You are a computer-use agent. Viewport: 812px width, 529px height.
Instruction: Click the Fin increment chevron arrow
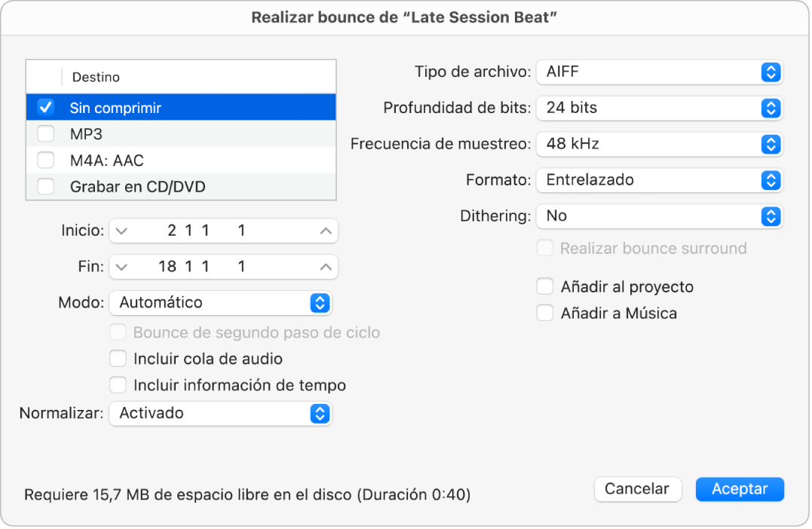(325, 267)
